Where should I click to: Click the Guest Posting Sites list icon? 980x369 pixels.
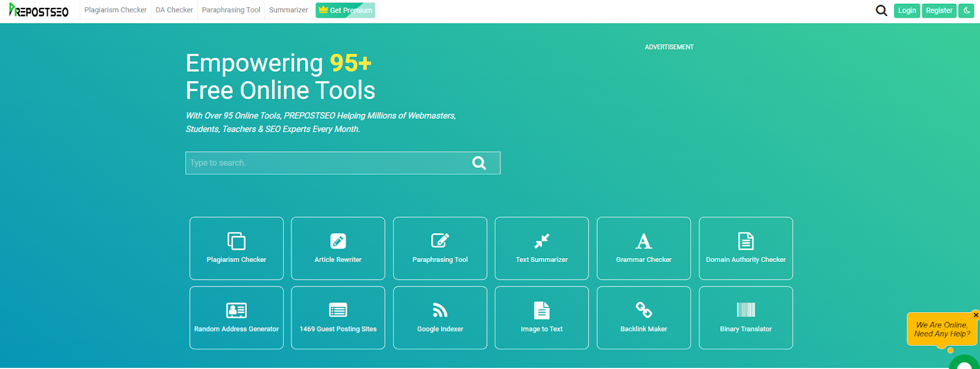click(338, 310)
